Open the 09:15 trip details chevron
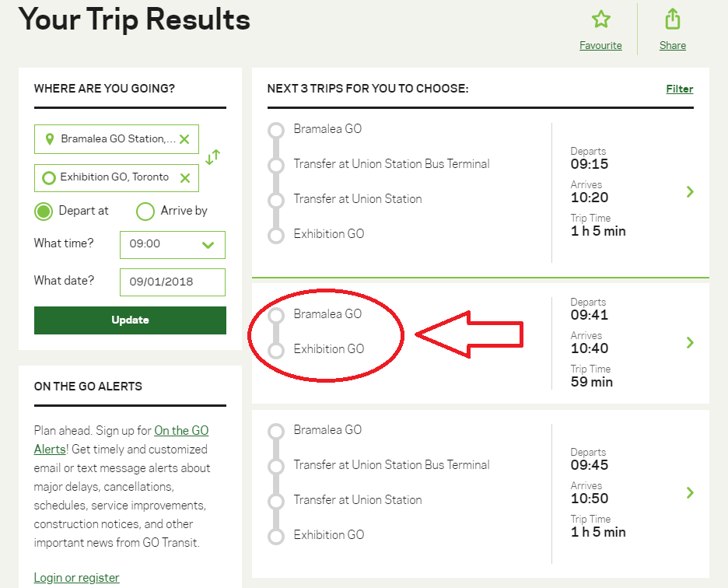This screenshot has width=728, height=588. [x=690, y=192]
